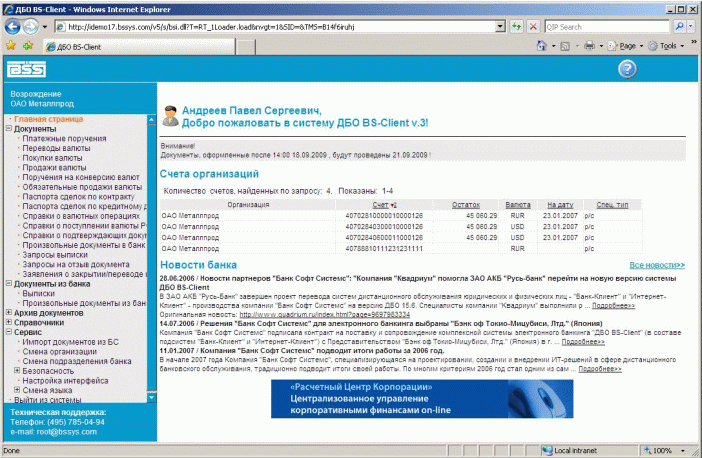Click Подробнее for the 11.01.2007 news
The height and width of the screenshot is (458, 702).
(x=600, y=369)
